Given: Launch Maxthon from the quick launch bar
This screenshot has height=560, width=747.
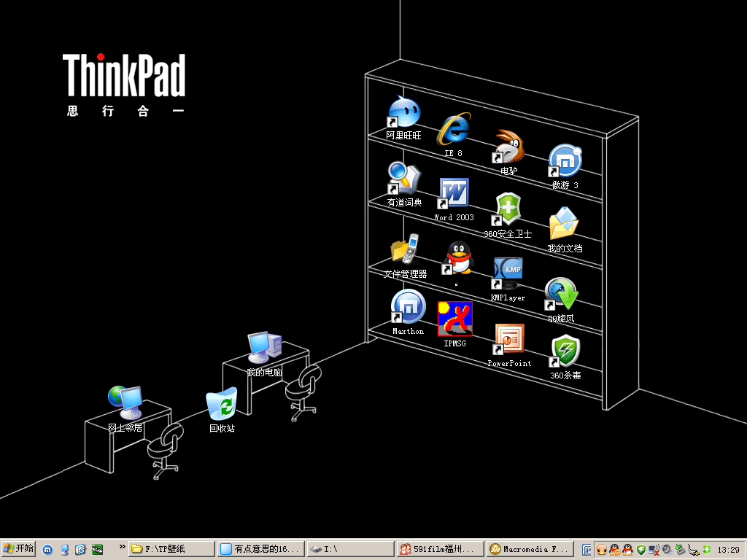Looking at the screenshot, I should click(x=47, y=550).
